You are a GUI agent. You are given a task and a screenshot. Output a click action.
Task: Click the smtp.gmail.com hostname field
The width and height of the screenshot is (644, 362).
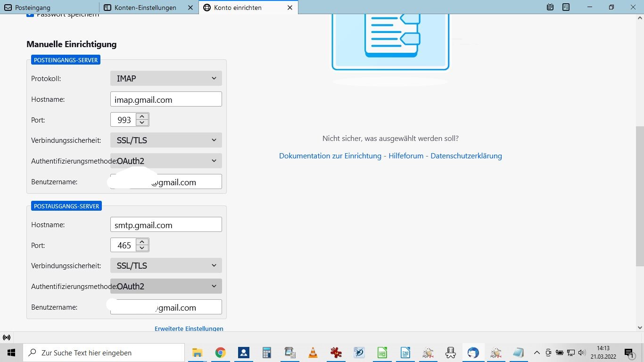(166, 225)
